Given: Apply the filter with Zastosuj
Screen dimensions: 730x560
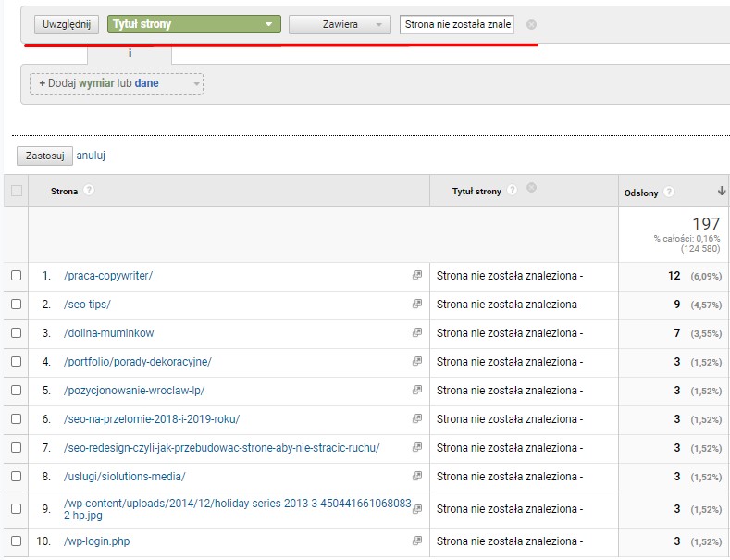Looking at the screenshot, I should [44, 156].
